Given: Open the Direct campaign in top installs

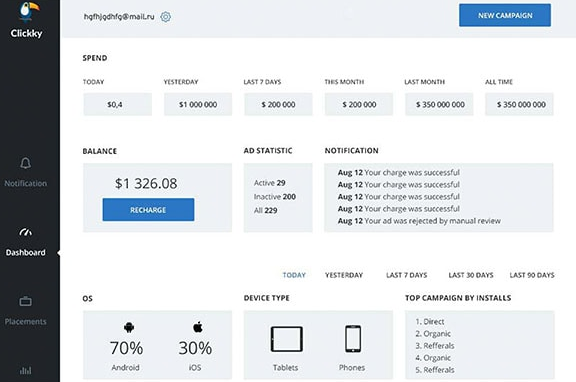Looking at the screenshot, I should pyautogui.click(x=430, y=321).
